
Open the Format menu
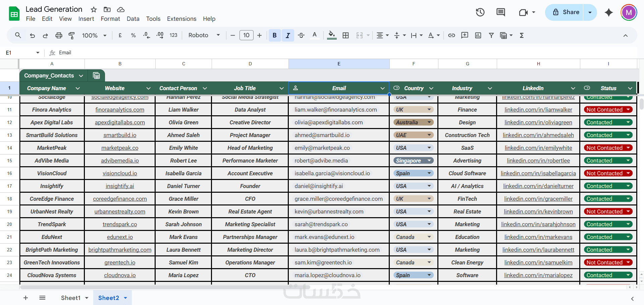pyautogui.click(x=110, y=19)
